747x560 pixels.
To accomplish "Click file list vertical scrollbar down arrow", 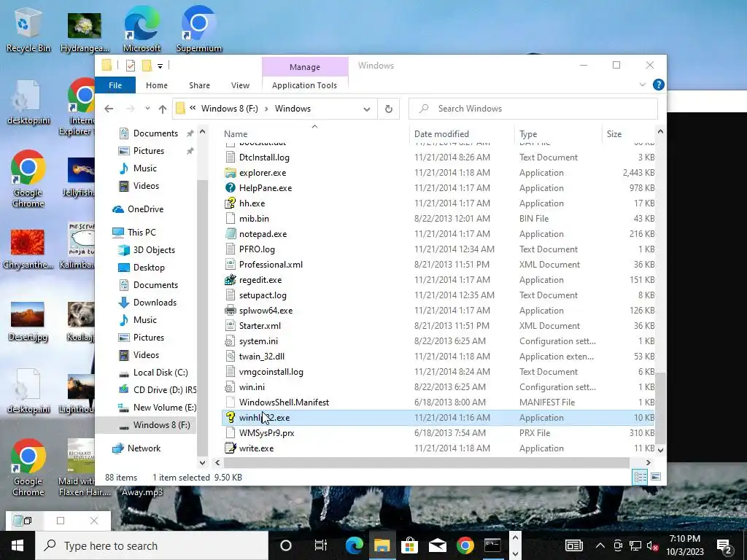I will pos(660,449).
